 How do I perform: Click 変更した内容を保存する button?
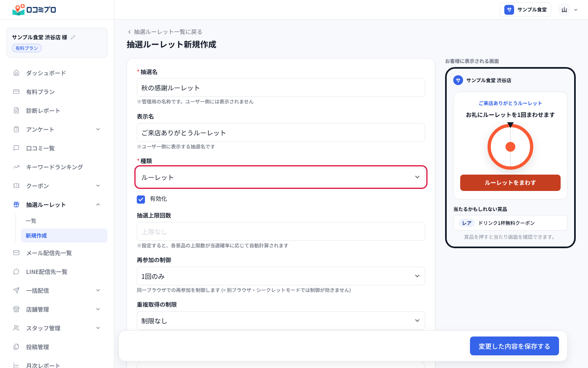[x=514, y=346]
